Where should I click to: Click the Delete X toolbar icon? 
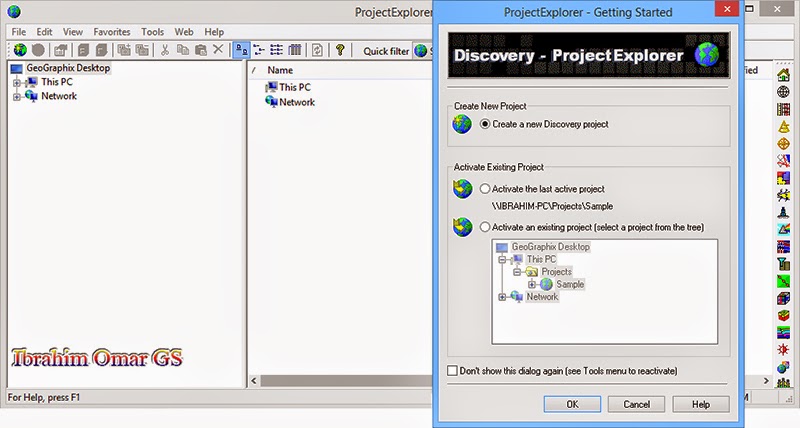[218, 49]
